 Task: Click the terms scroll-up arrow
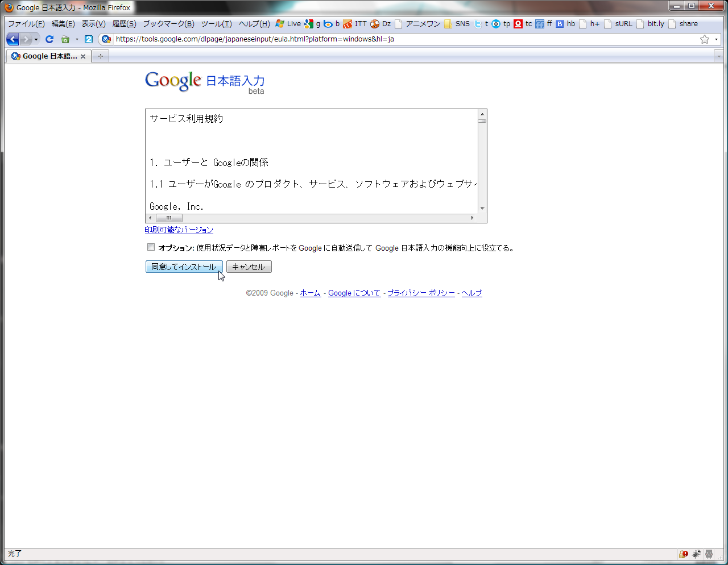click(482, 114)
